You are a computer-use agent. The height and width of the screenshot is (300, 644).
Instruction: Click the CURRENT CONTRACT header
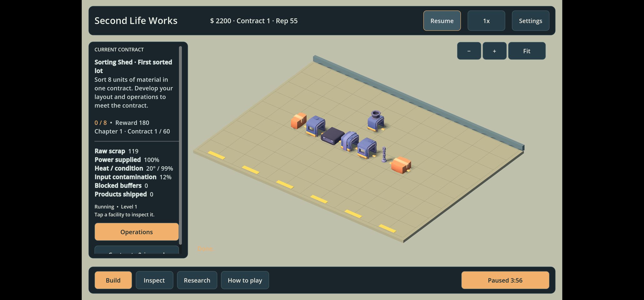pos(119,50)
